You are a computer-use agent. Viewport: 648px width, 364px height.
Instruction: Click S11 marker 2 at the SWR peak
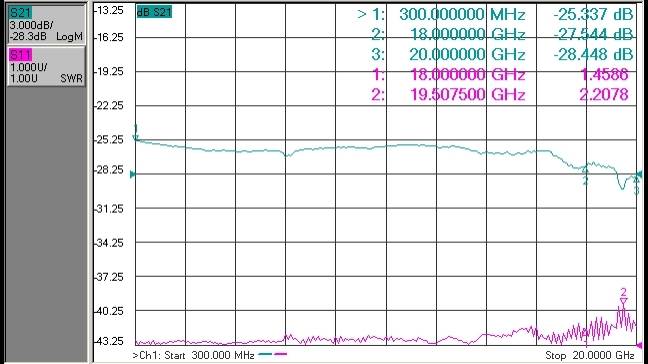(624, 297)
